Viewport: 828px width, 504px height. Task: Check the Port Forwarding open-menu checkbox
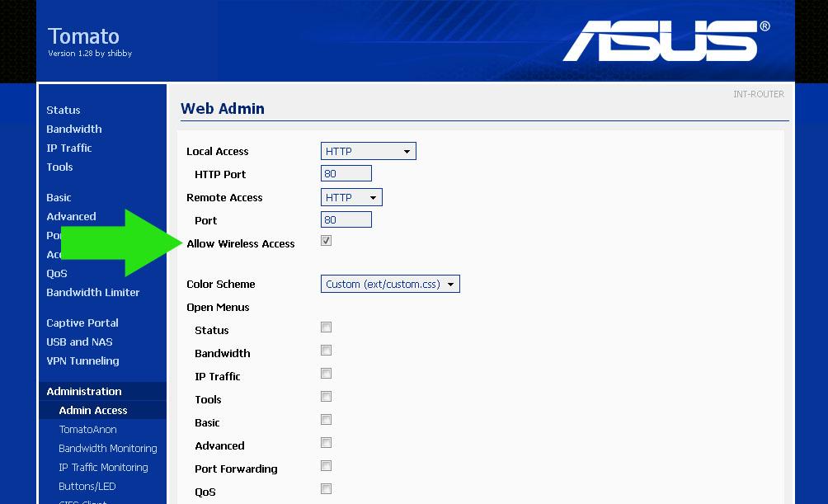click(x=327, y=466)
